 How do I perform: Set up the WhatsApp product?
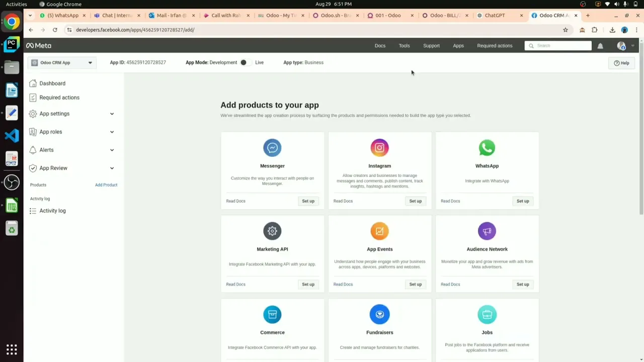[523, 201]
